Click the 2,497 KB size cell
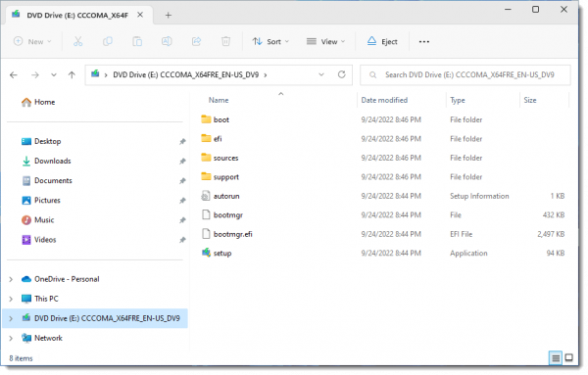The image size is (588, 375). click(551, 234)
